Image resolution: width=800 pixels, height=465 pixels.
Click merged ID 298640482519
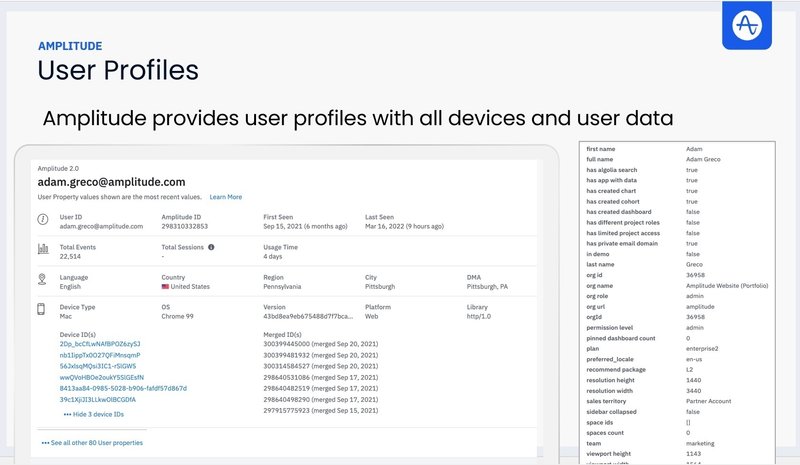coord(320,388)
